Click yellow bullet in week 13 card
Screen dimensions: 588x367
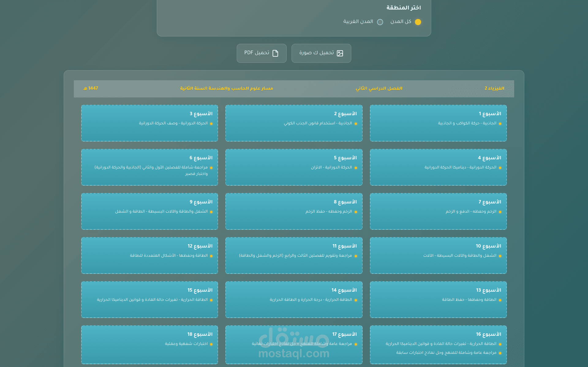click(x=500, y=300)
